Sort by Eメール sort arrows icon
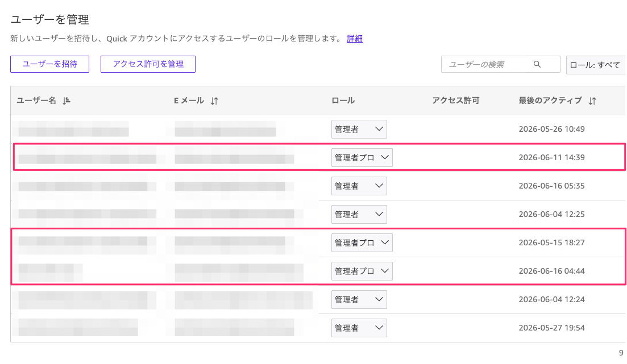This screenshot has height=364, width=627. (x=214, y=101)
